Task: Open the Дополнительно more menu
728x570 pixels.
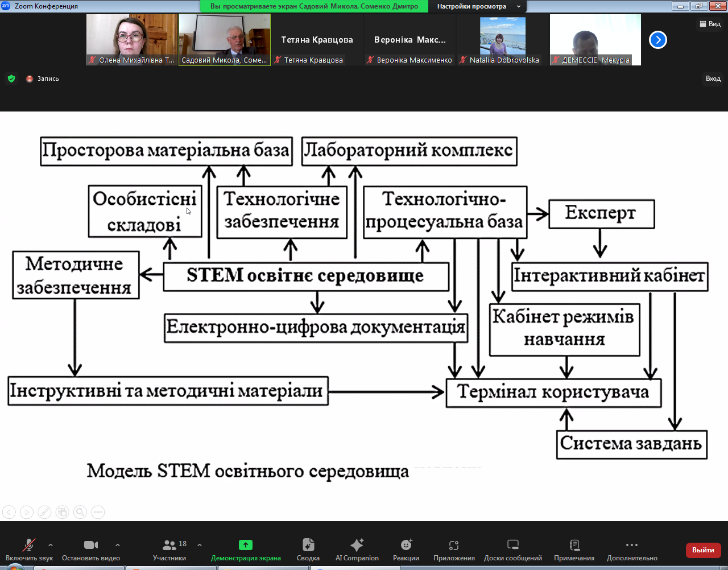Action: 632,545
